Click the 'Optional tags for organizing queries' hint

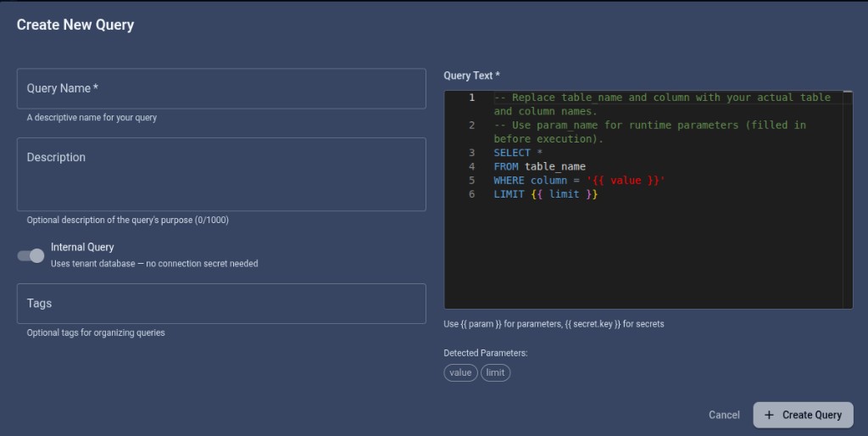pyautogui.click(x=96, y=333)
